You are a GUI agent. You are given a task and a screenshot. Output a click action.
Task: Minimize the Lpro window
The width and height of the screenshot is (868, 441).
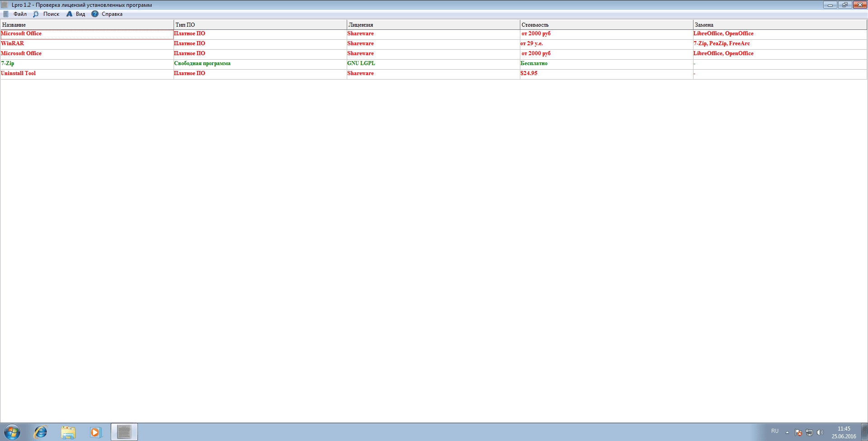tap(830, 5)
